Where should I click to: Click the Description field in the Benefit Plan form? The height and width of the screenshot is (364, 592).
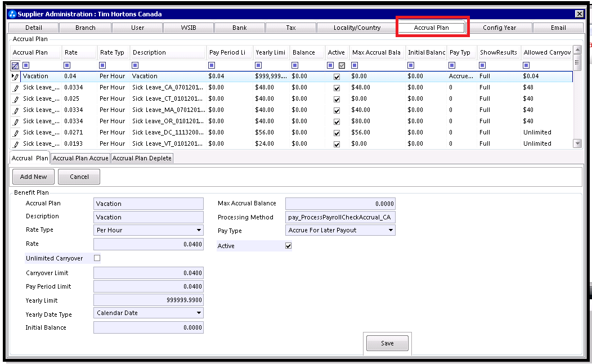point(149,217)
